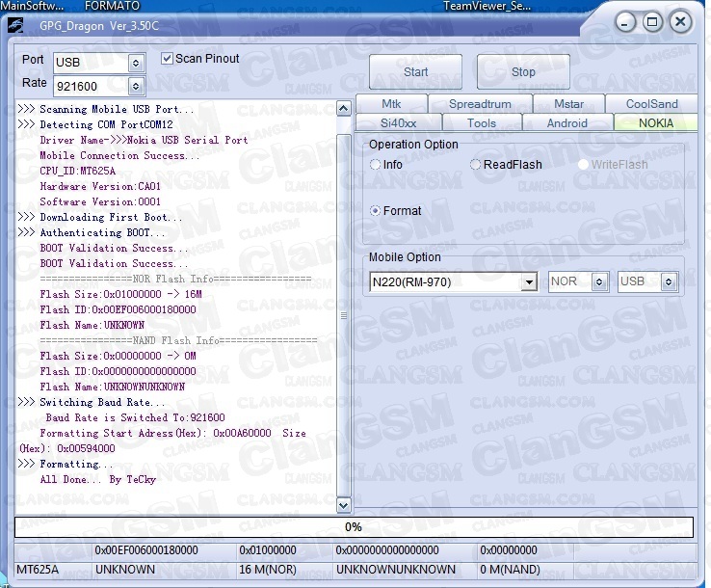
Task: Click the 'Mobile Connection Success...' log line
Action: pos(119,155)
